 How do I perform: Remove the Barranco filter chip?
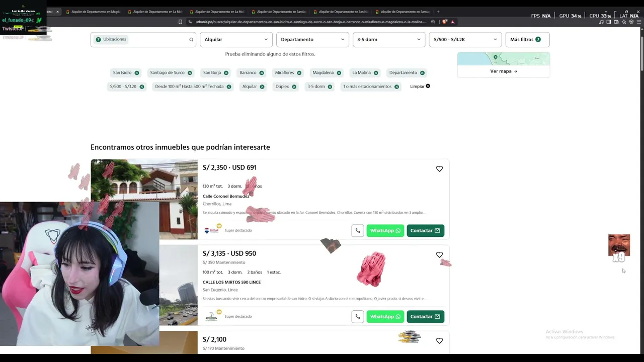click(262, 73)
